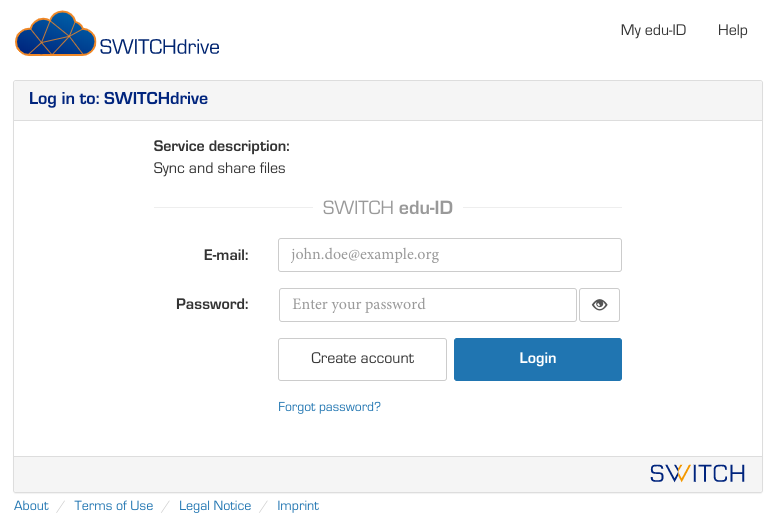This screenshot has width=775, height=523.
Task: Open the About footer link
Action: coord(31,506)
